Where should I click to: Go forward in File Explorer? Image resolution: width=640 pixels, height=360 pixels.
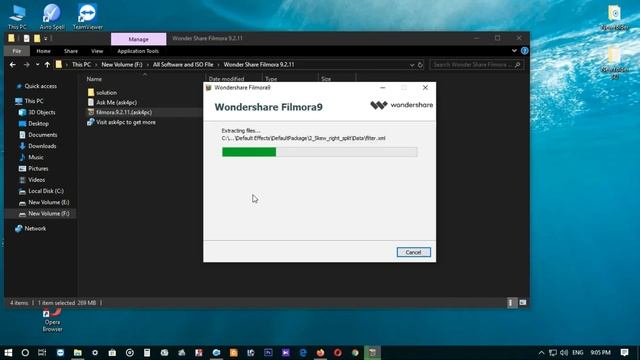pos(27,64)
